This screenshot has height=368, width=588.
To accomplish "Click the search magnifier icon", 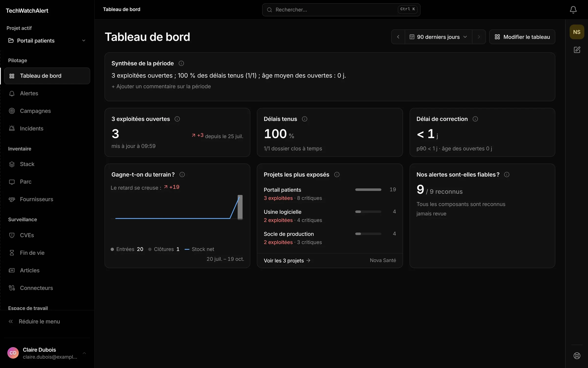I will pos(269,10).
